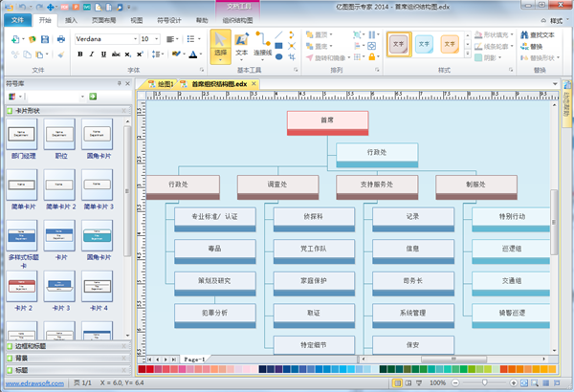The width and height of the screenshot is (574, 392).
Task: Toggle bold text formatting
Action: click(x=79, y=54)
